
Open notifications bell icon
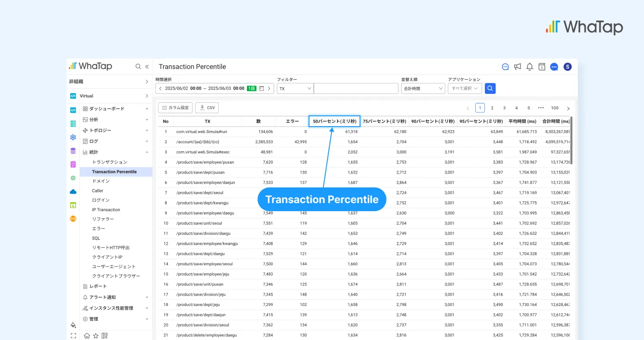click(530, 67)
